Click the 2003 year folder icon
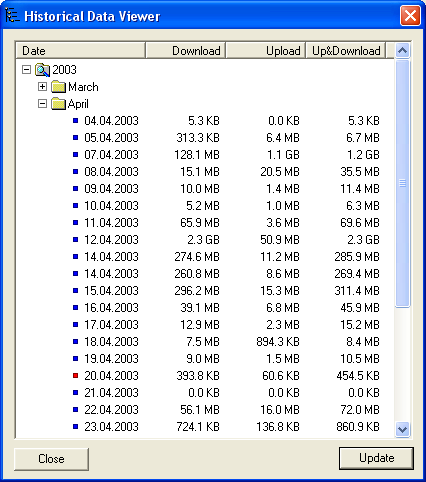This screenshot has height=482, width=426. [x=42, y=70]
